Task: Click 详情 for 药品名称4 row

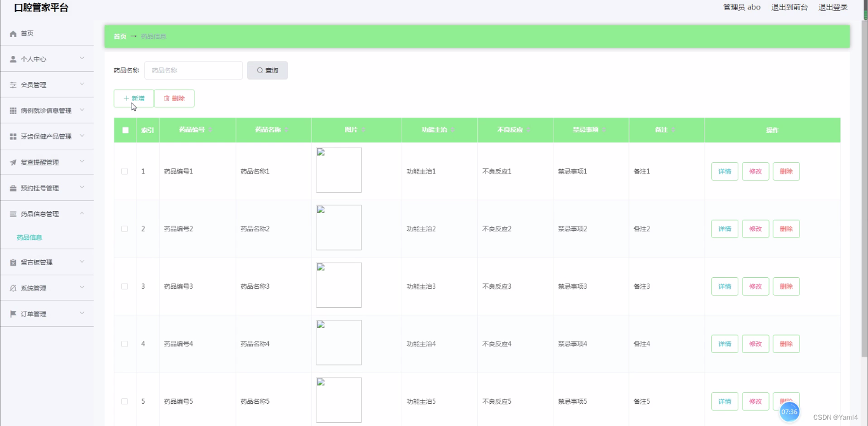Action: point(724,344)
